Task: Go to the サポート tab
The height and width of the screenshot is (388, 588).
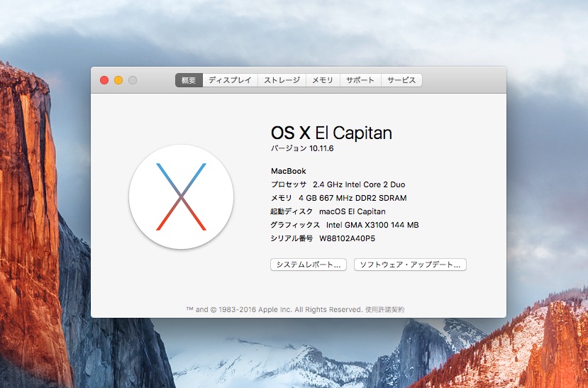Action: [360, 80]
